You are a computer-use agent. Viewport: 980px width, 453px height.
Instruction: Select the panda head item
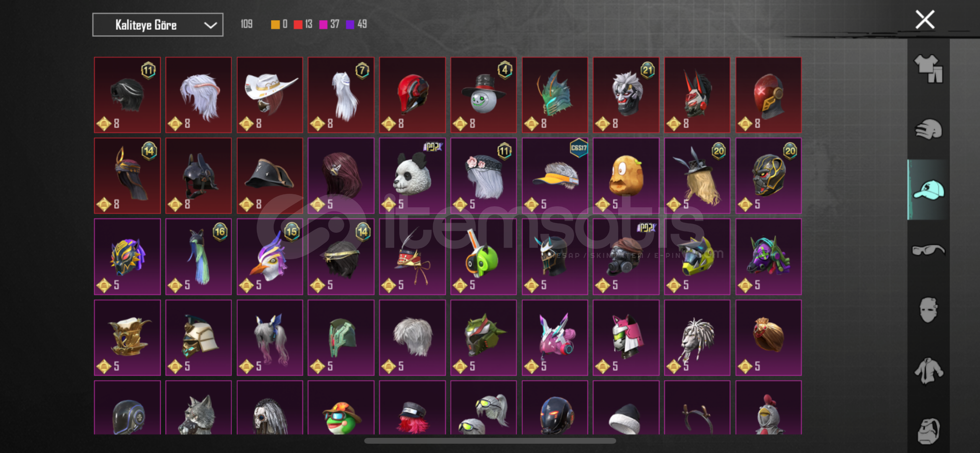click(x=412, y=176)
